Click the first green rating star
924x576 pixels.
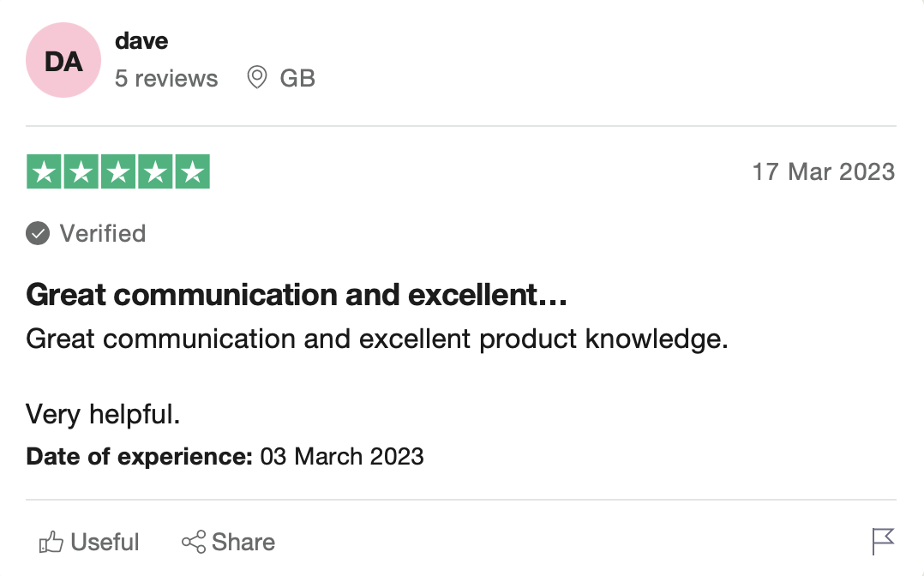click(x=45, y=171)
